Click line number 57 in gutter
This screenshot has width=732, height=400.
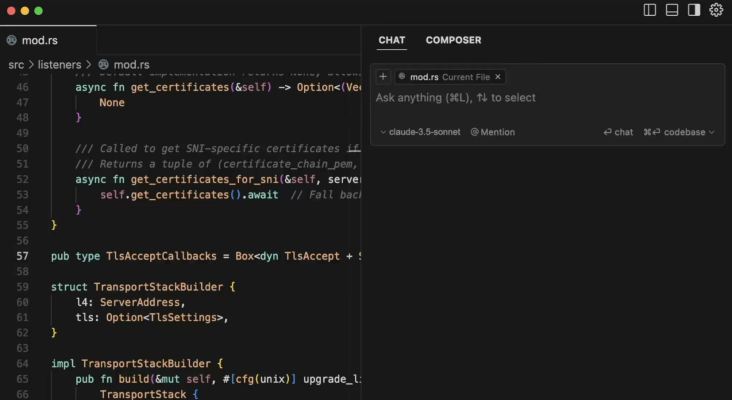22,256
